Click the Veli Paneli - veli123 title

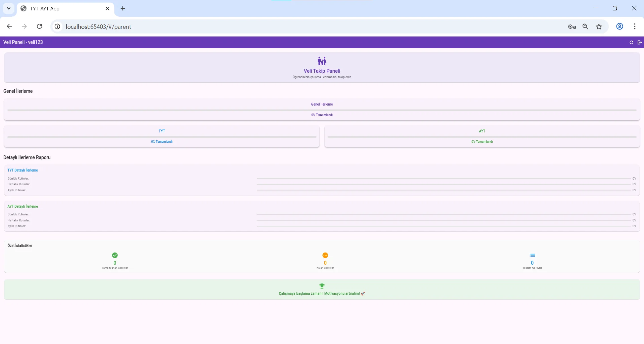23,42
